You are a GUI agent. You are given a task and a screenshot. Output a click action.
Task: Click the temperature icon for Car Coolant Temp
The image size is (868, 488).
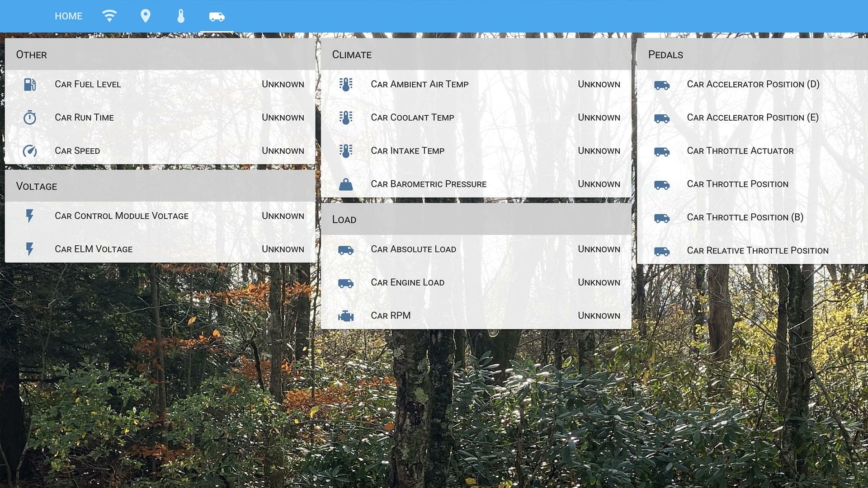pos(347,117)
